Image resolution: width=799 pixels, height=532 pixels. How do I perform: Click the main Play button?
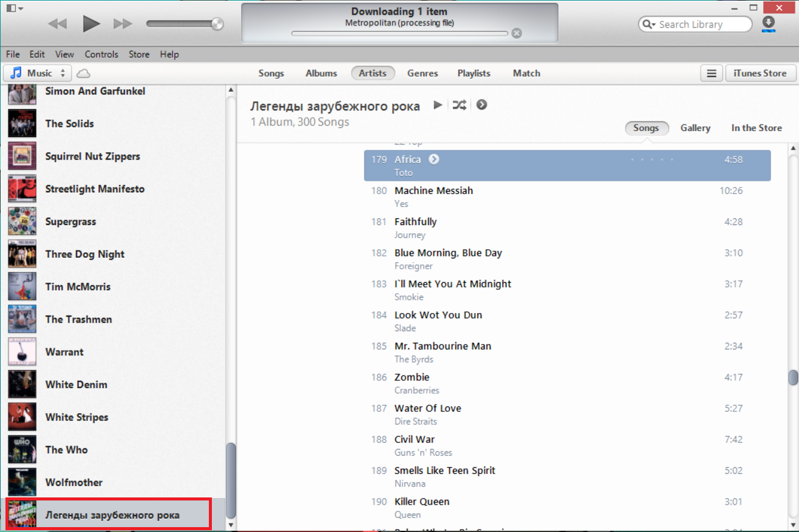click(x=91, y=24)
